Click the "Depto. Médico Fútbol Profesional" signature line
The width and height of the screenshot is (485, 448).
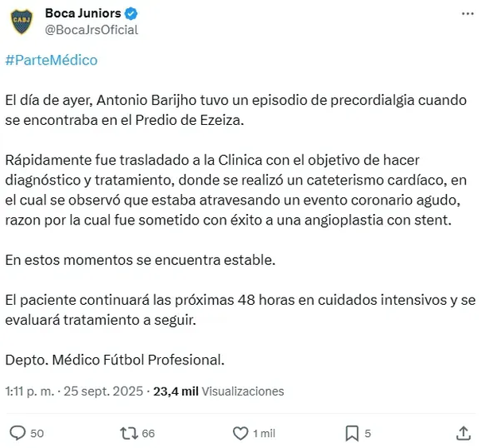(114, 360)
